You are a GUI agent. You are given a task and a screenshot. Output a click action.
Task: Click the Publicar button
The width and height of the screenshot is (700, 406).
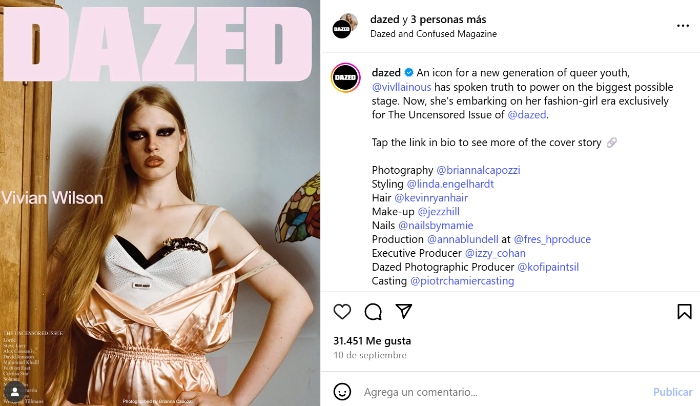pos(673,392)
